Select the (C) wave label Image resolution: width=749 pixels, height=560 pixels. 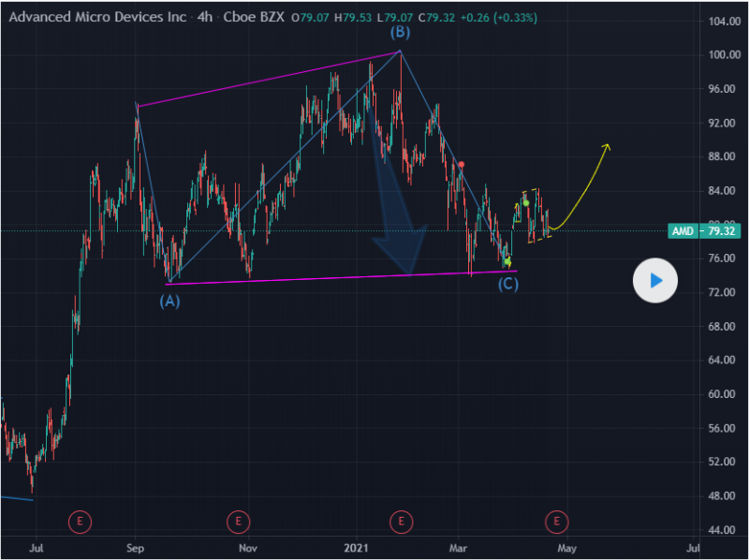pos(507,284)
